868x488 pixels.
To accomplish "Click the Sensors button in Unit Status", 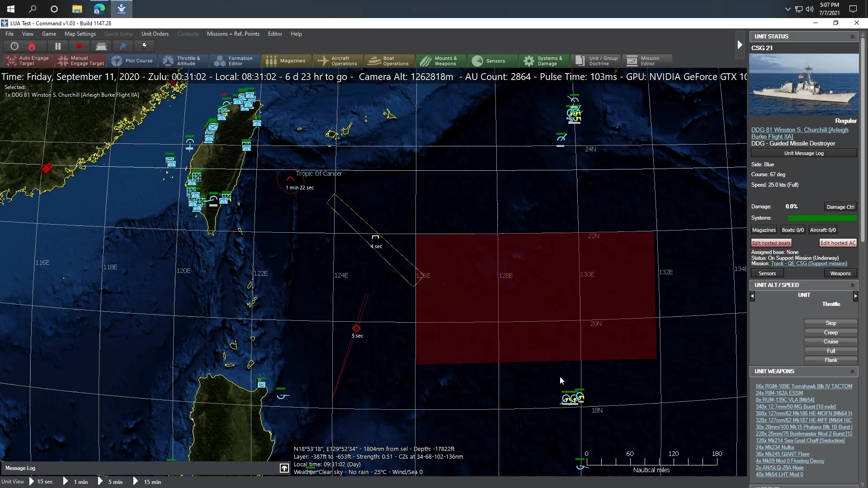I will (767, 273).
